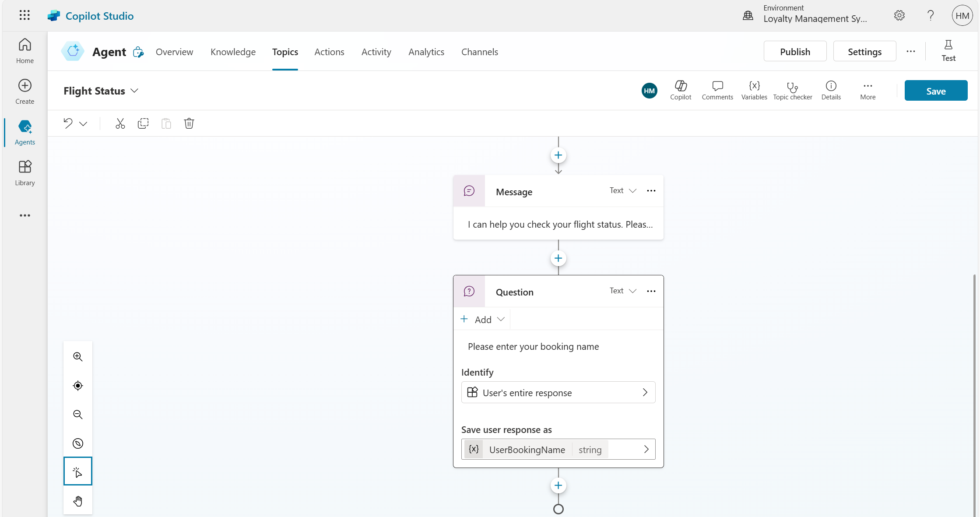Open the Question node Text type dropdown

click(x=623, y=291)
